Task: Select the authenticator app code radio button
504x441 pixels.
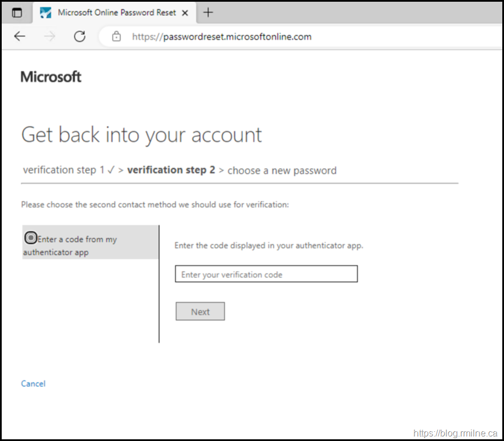Action: click(31, 238)
